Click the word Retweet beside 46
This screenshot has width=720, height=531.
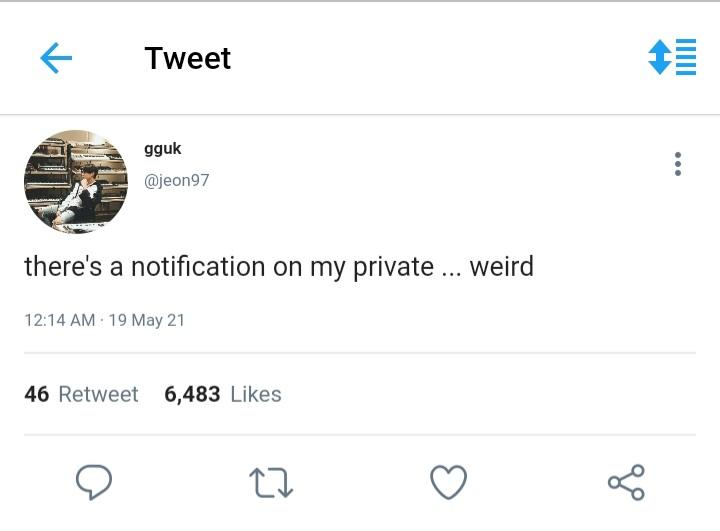[98, 394]
